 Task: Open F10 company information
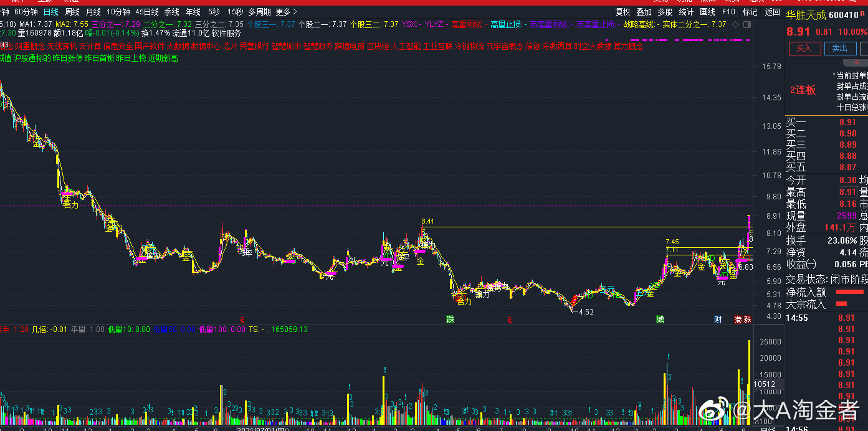728,12
